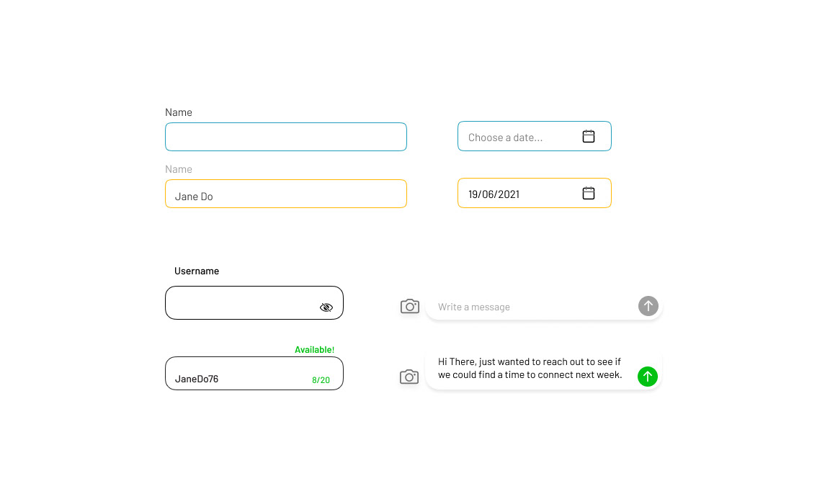This screenshot has height=504, width=830.
Task: Open the calendar icon beside 19/06/2021
Action: pyautogui.click(x=589, y=193)
